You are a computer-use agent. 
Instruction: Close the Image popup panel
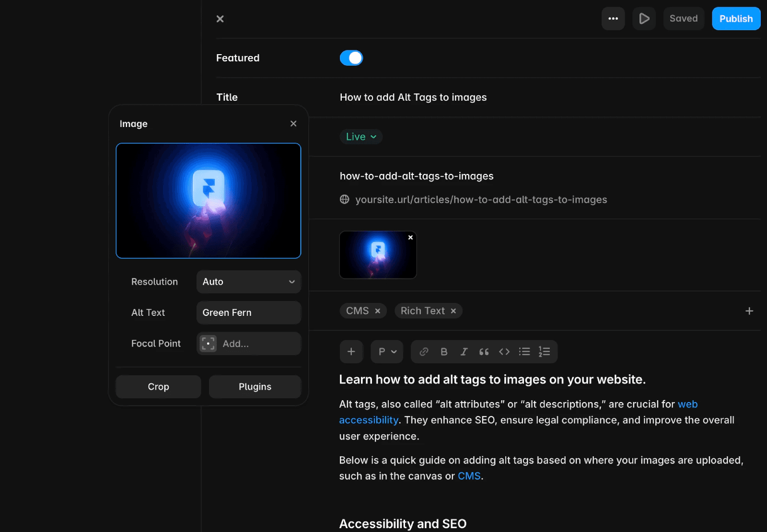293,124
